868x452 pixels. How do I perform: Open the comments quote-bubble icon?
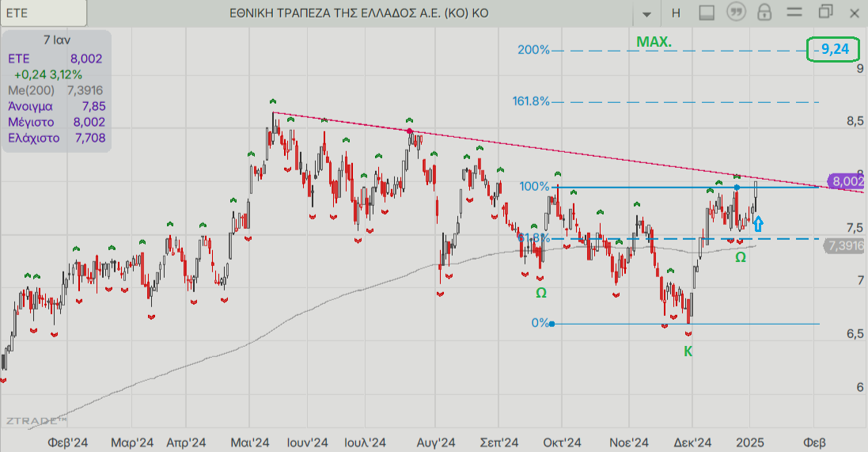pos(736,12)
